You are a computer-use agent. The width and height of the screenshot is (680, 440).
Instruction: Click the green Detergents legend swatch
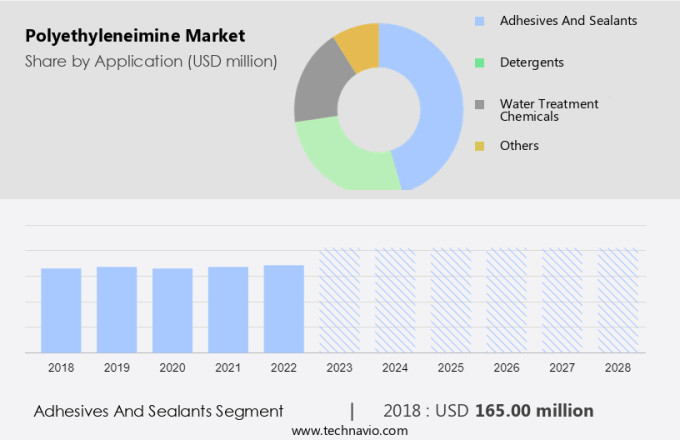click(x=480, y=62)
